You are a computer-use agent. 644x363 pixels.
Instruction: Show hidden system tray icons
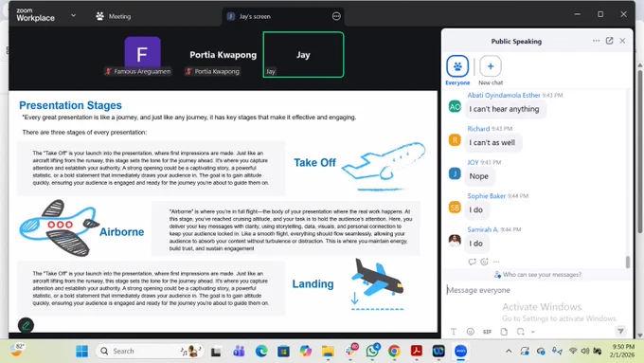[509, 351]
